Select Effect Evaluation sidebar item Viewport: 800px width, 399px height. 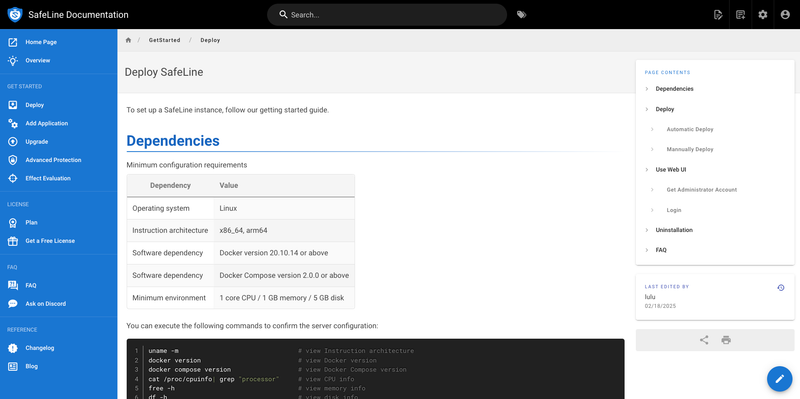click(x=59, y=179)
